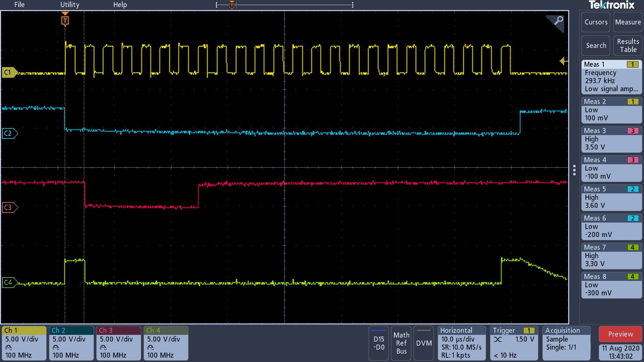Expand the Meas 1 Frequency badge
The image size is (644, 362).
point(611,77)
